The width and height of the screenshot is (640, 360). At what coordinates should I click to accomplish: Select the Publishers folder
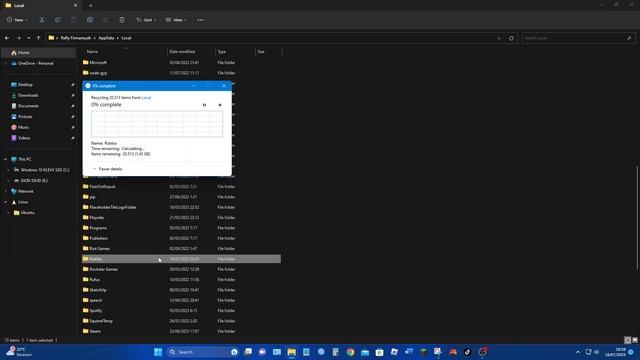point(98,238)
